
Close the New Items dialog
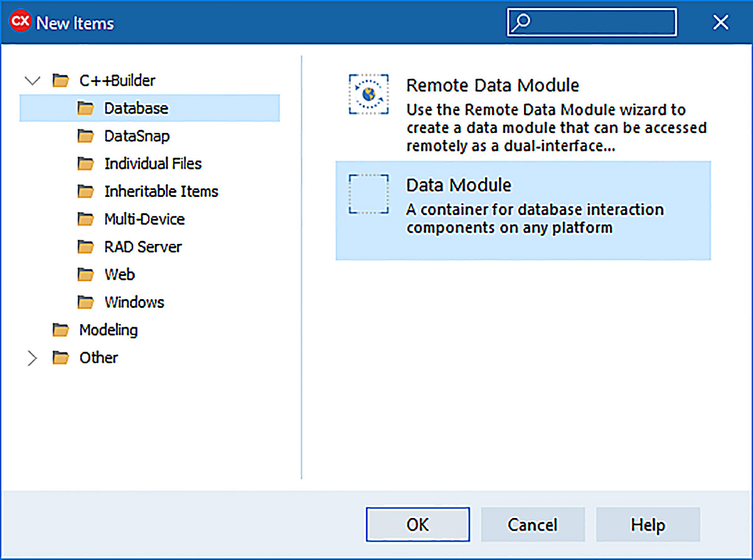coord(721,23)
